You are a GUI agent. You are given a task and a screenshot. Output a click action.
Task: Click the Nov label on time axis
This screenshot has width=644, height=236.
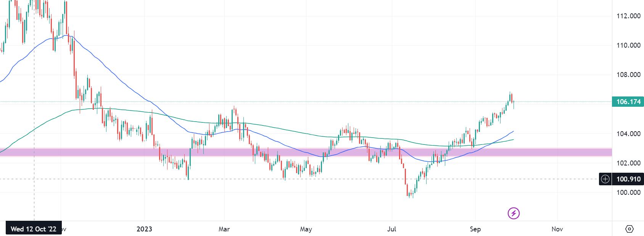pos(557,229)
